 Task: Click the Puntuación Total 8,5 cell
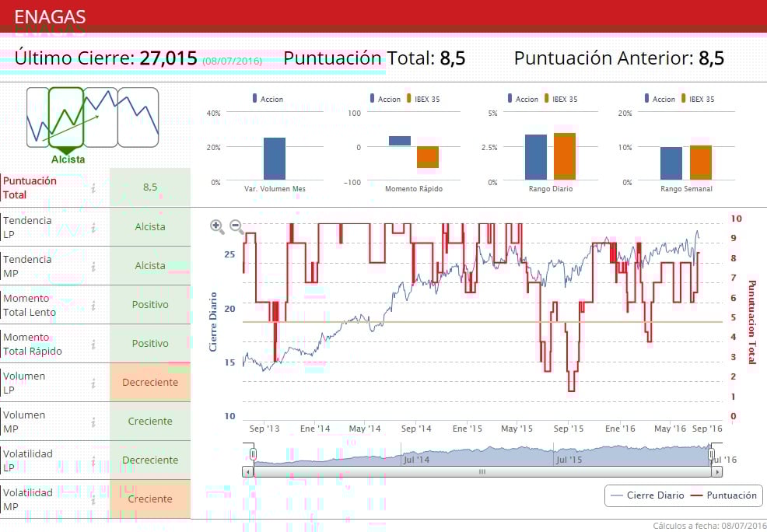click(150, 187)
